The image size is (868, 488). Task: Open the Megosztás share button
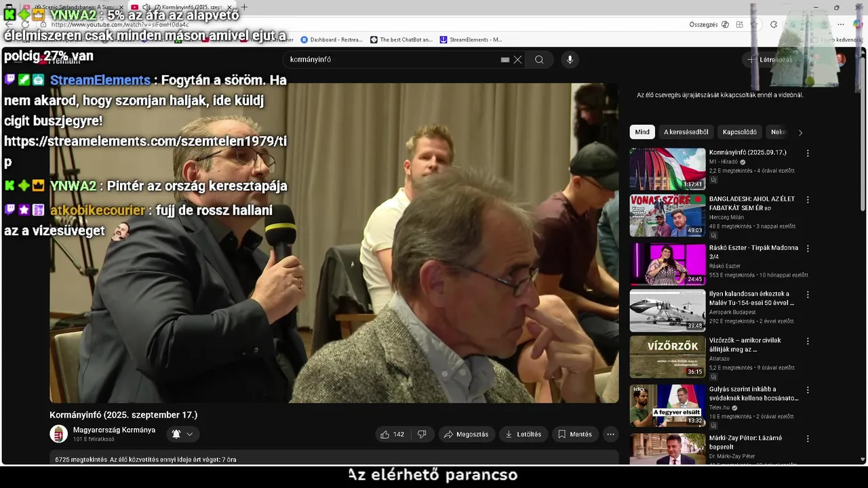(x=466, y=434)
